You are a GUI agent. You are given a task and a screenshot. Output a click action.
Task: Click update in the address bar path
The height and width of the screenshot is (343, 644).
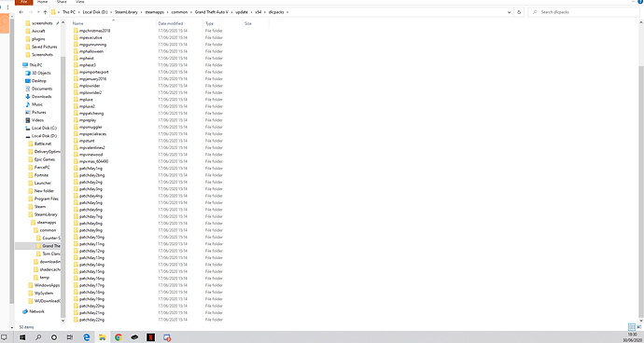coord(242,12)
